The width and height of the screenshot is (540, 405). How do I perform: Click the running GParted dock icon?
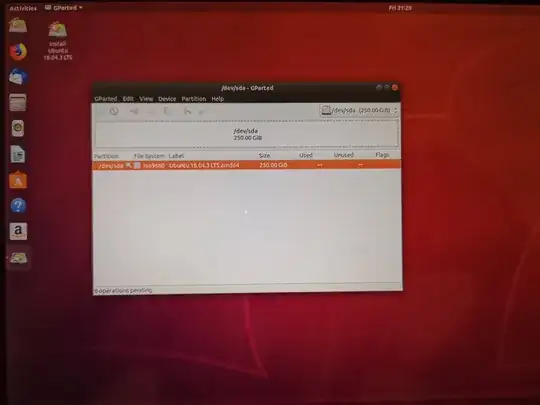18,258
